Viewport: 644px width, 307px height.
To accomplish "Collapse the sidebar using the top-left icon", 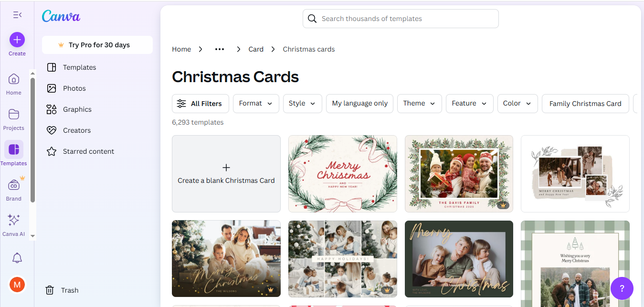I will tap(17, 15).
